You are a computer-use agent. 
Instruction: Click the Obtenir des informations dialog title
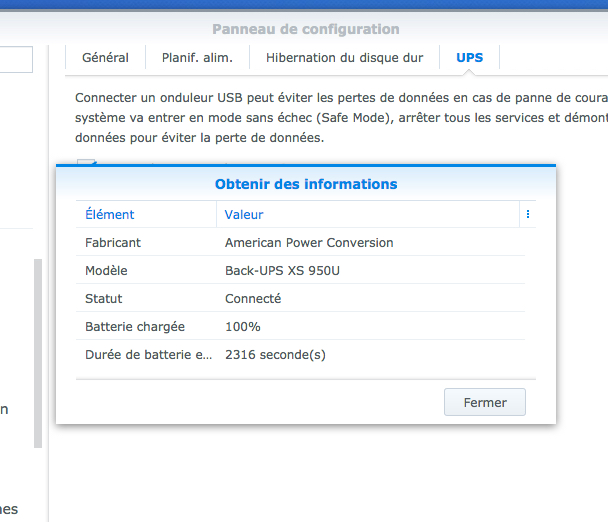(306, 184)
